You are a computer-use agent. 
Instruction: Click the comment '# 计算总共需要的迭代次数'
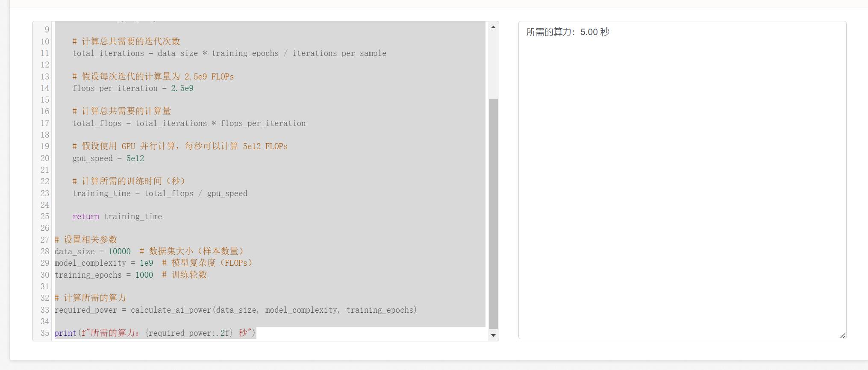click(x=126, y=41)
